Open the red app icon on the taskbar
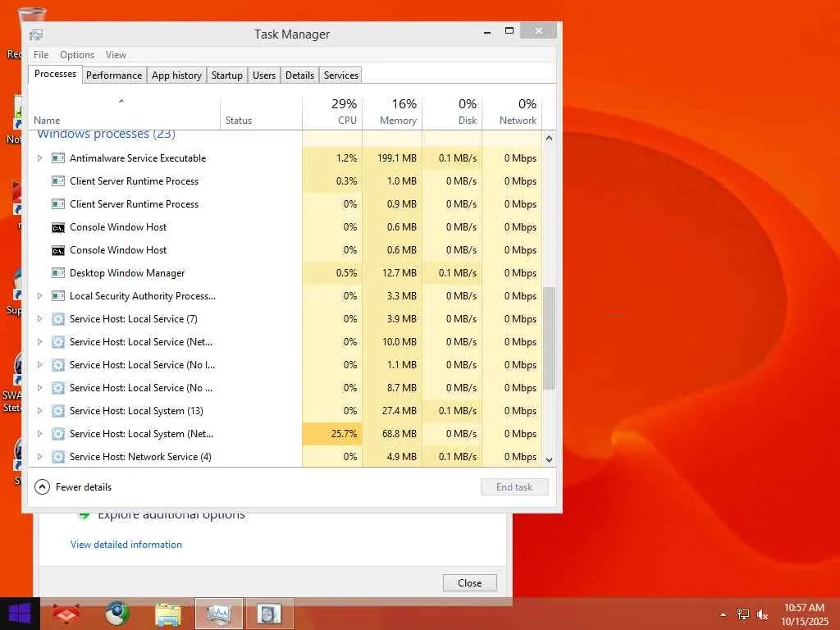This screenshot has height=630, width=840. pos(66,614)
